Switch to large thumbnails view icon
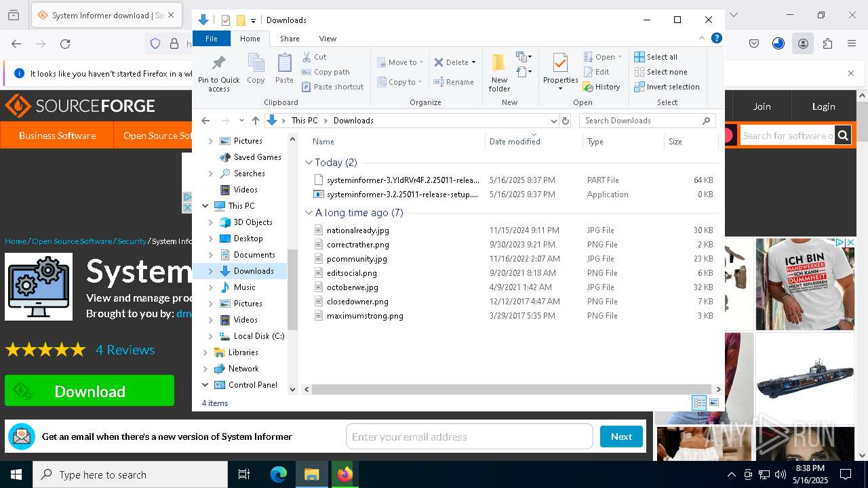868x488 pixels. [x=713, y=403]
